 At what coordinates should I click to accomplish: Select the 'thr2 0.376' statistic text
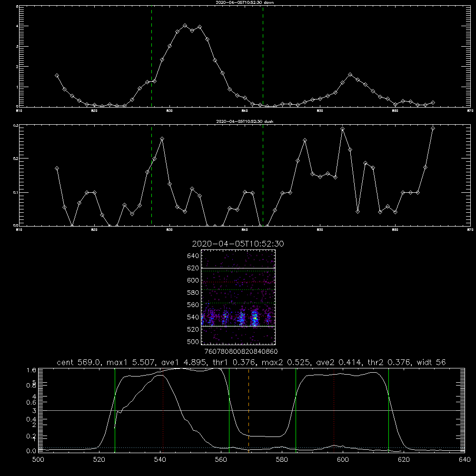click(x=389, y=362)
